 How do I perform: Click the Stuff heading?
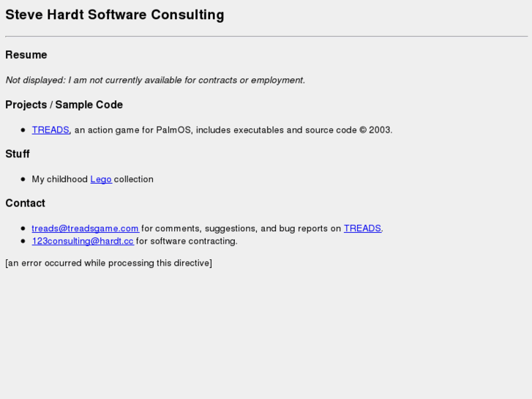[18, 154]
